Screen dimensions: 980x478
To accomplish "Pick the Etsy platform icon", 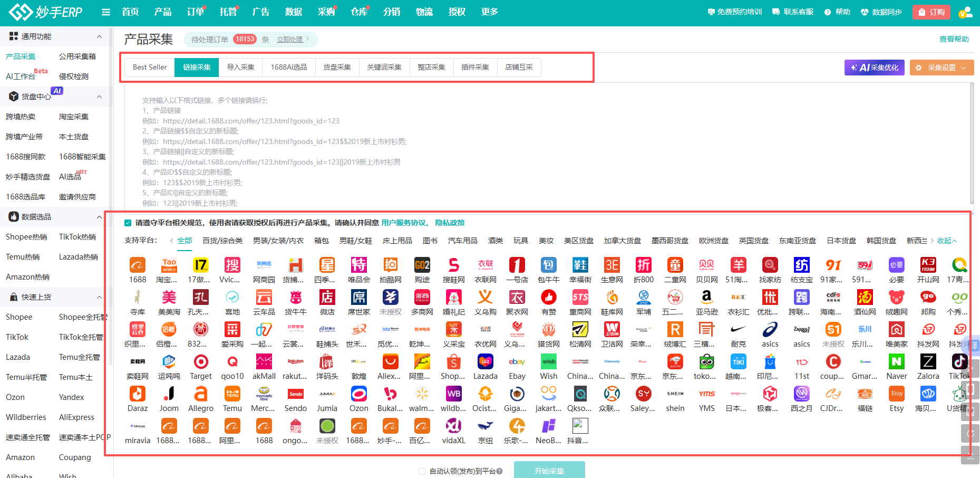I will (897, 394).
